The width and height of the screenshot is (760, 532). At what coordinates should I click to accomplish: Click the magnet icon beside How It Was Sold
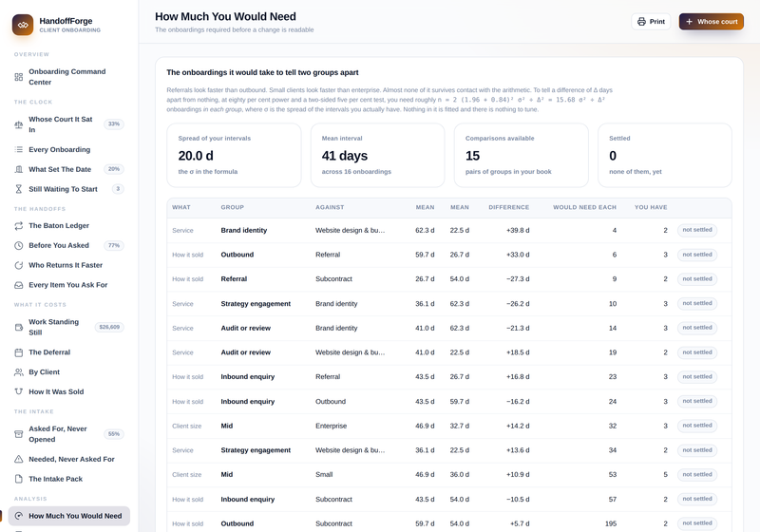[x=18, y=391]
